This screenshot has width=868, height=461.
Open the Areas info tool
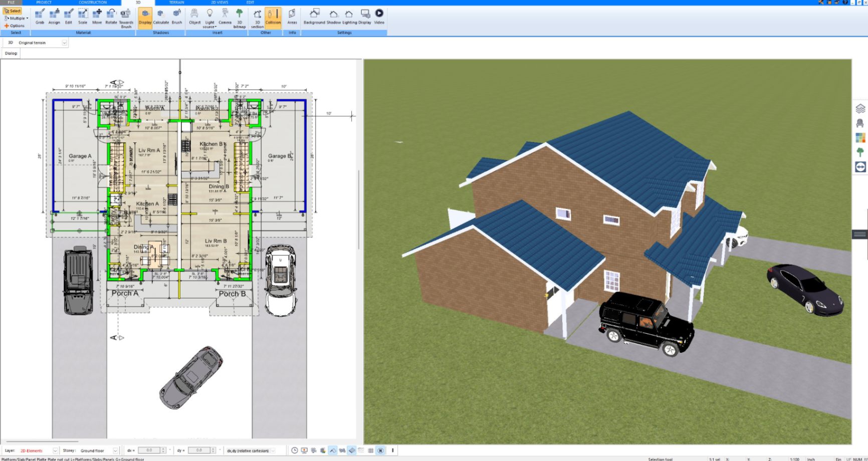(292, 17)
